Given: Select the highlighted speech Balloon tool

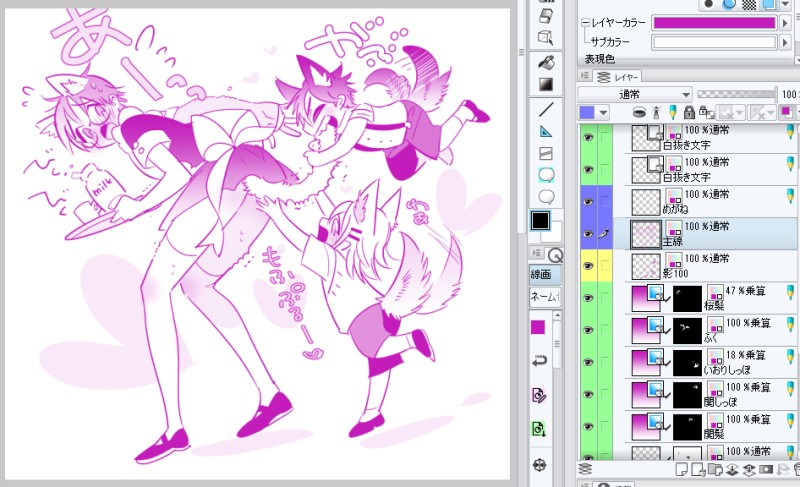Looking at the screenshot, I should [x=546, y=175].
